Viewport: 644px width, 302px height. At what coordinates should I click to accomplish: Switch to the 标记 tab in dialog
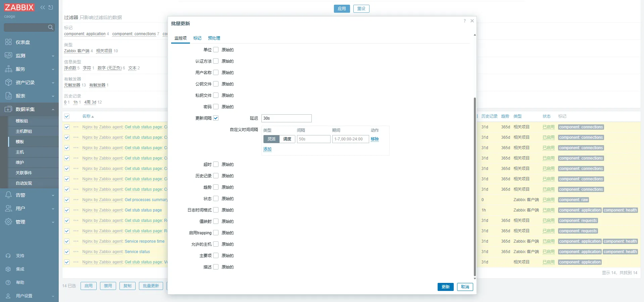tap(197, 38)
